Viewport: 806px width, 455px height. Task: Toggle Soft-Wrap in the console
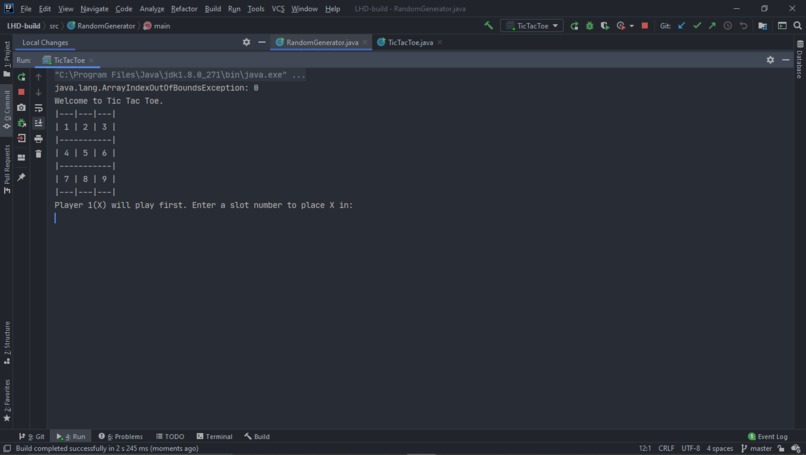[x=39, y=107]
